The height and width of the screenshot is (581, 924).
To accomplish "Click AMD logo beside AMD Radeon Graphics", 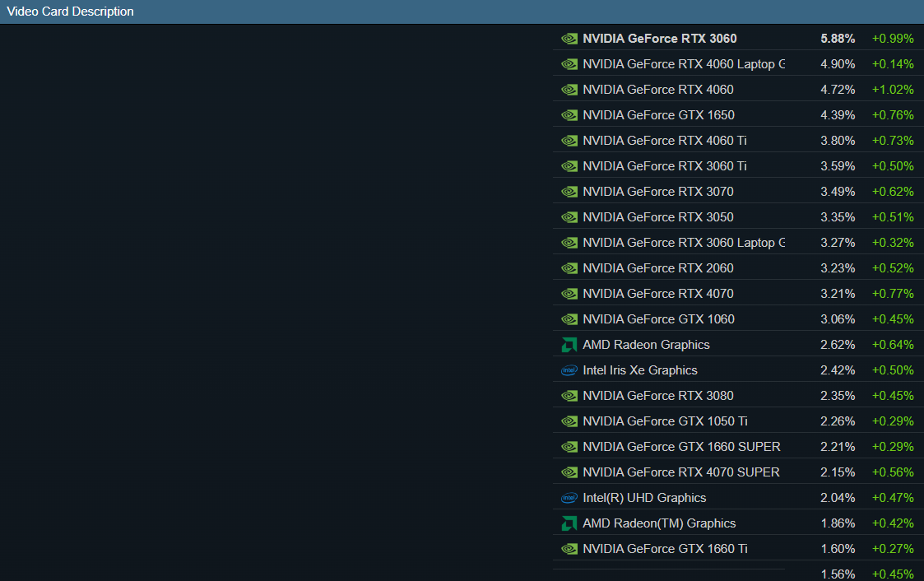I will click(569, 345).
